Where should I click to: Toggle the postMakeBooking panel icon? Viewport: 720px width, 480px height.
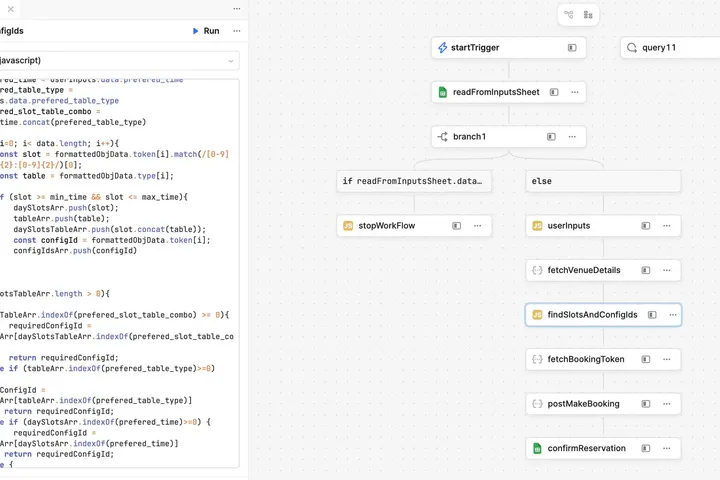(646, 404)
